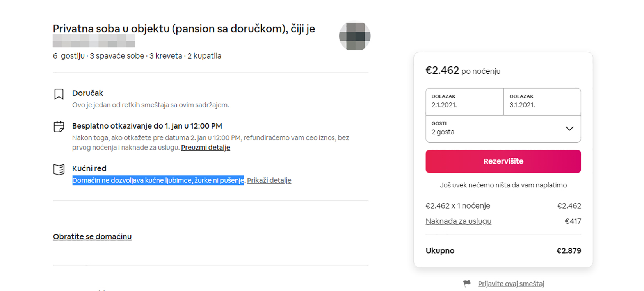This screenshot has width=644, height=291.
Task: Select the highlighted house rules text
Action: [158, 180]
